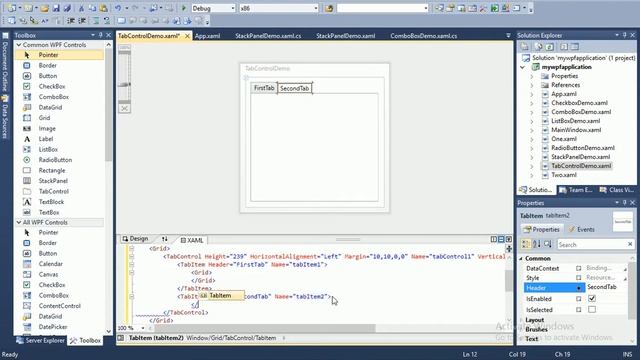Image resolution: width=640 pixels, height=360 pixels.
Task: Collapse the mywpfapplication project node
Action: coord(523,67)
